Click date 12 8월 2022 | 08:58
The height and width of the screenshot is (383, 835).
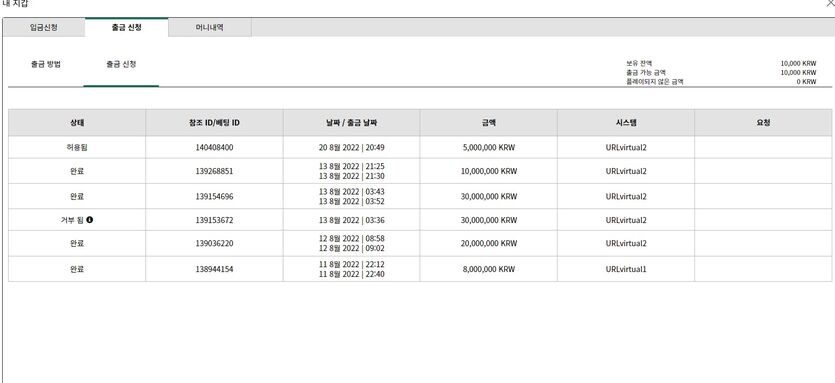(351, 238)
